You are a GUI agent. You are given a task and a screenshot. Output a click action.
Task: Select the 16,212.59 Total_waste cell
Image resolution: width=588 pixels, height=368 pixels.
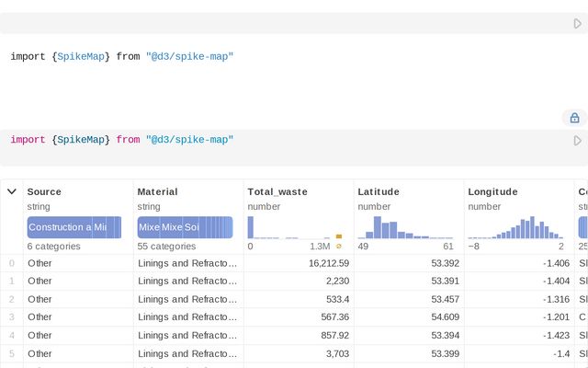pyautogui.click(x=299, y=263)
